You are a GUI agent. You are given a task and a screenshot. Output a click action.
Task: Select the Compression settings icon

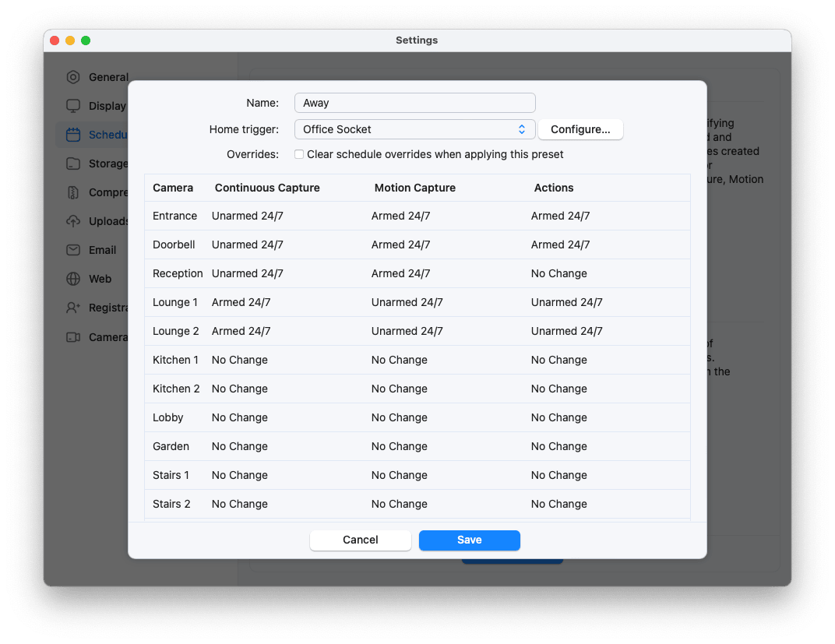[74, 192]
